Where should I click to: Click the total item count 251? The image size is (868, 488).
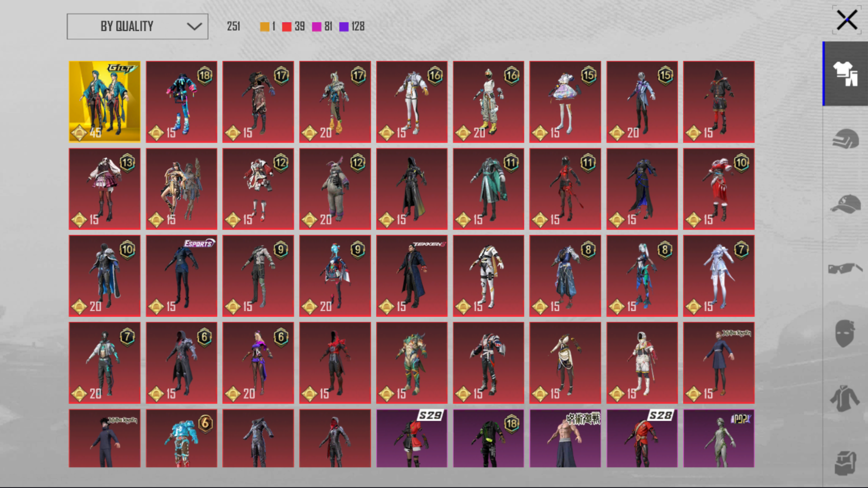233,27
